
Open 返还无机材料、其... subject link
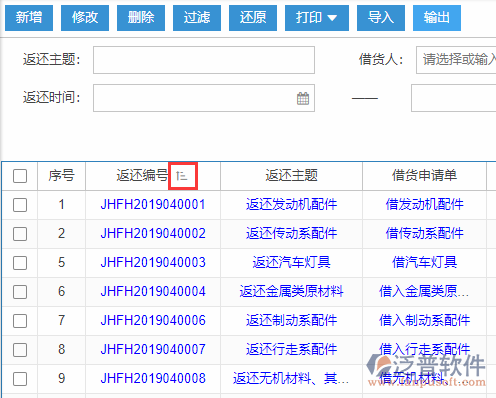click(x=291, y=378)
